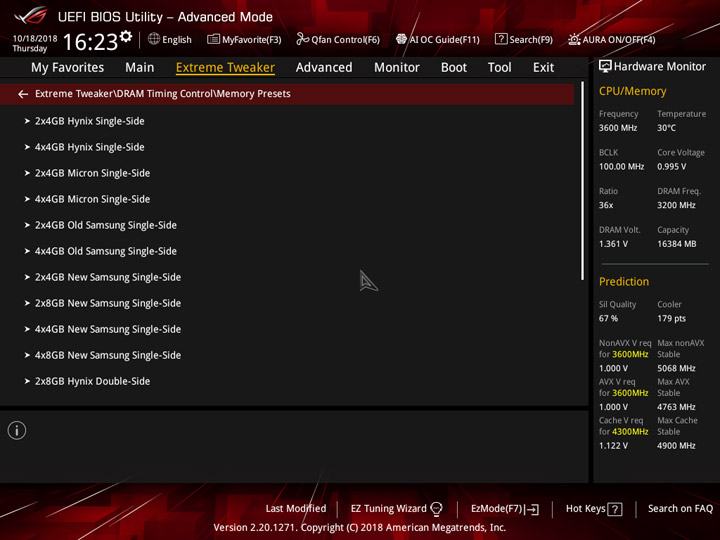The width and height of the screenshot is (720, 540).
Task: Click the back arrow in the breadcrumb bar
Action: [23, 94]
